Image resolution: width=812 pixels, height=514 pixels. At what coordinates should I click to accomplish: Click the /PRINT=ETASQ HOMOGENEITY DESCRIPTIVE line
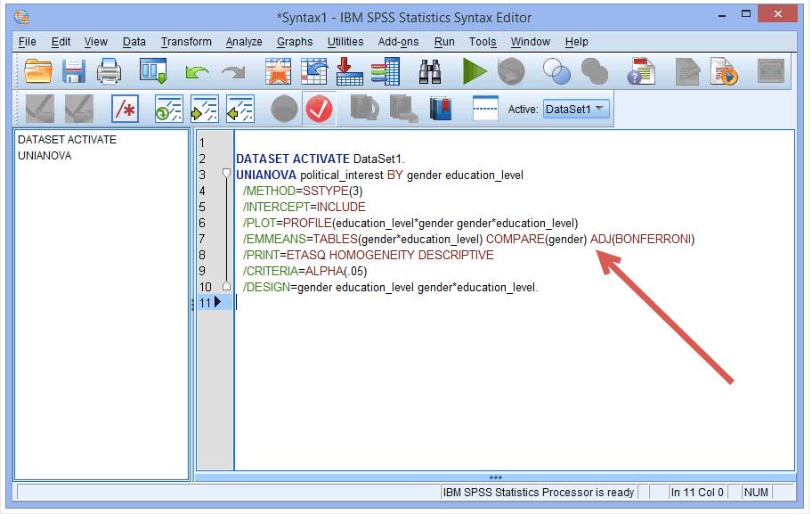pyautogui.click(x=369, y=255)
